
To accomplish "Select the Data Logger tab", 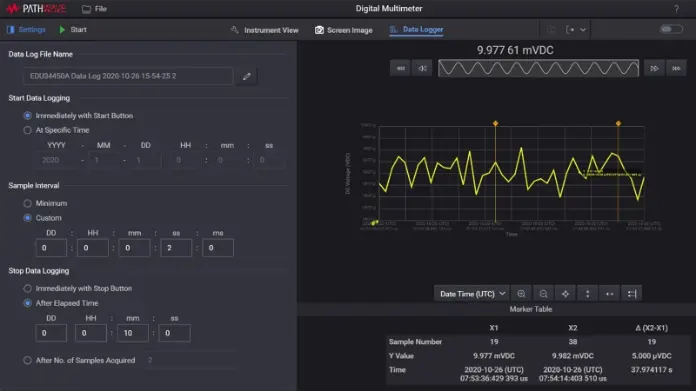I will (x=416, y=30).
